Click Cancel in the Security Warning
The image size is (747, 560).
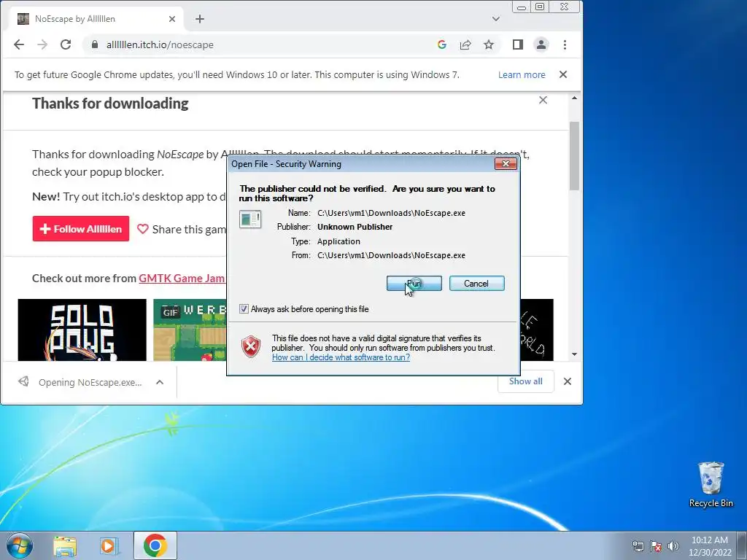click(476, 284)
